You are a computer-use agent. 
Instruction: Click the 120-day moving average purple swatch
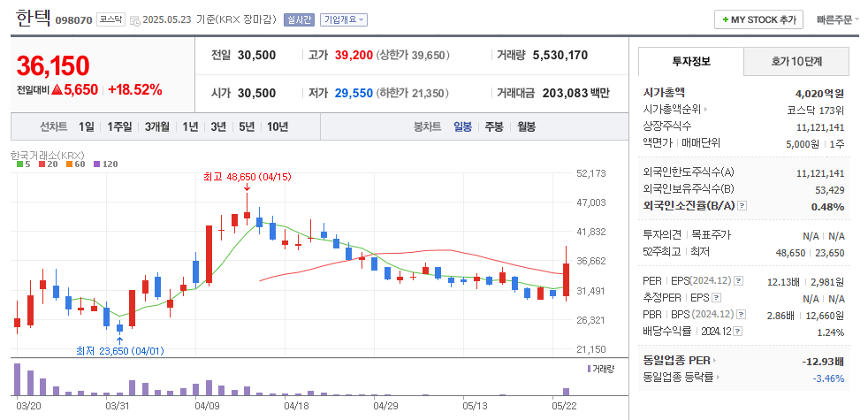tap(96, 164)
